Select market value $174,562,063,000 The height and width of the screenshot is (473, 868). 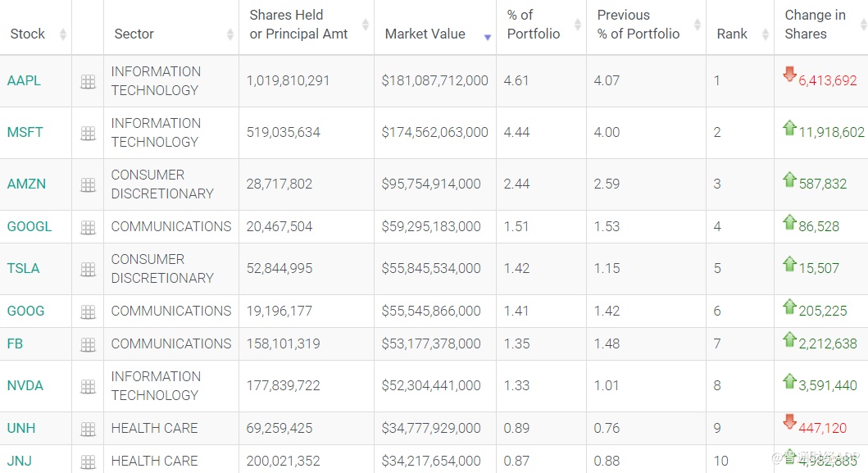point(434,132)
